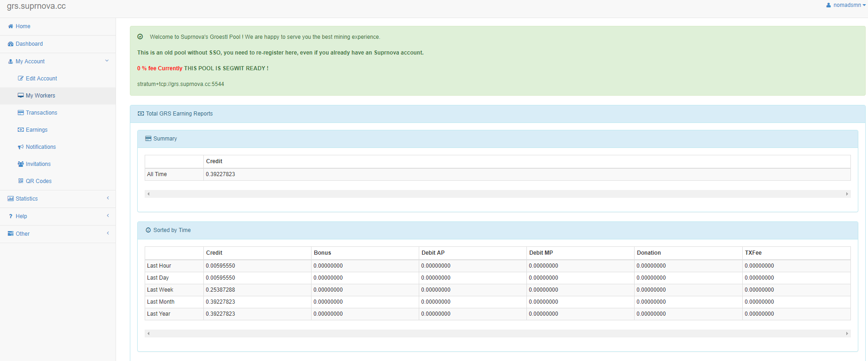The width and height of the screenshot is (868, 361).
Task: Click the Statistics bar chart icon
Action: coord(10,199)
